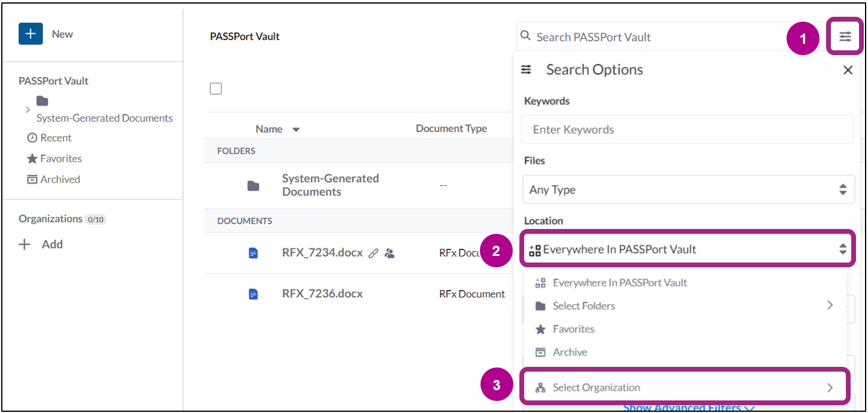Select Archive in location dropdown list
Viewport: 868px width, 413px height.
click(570, 352)
